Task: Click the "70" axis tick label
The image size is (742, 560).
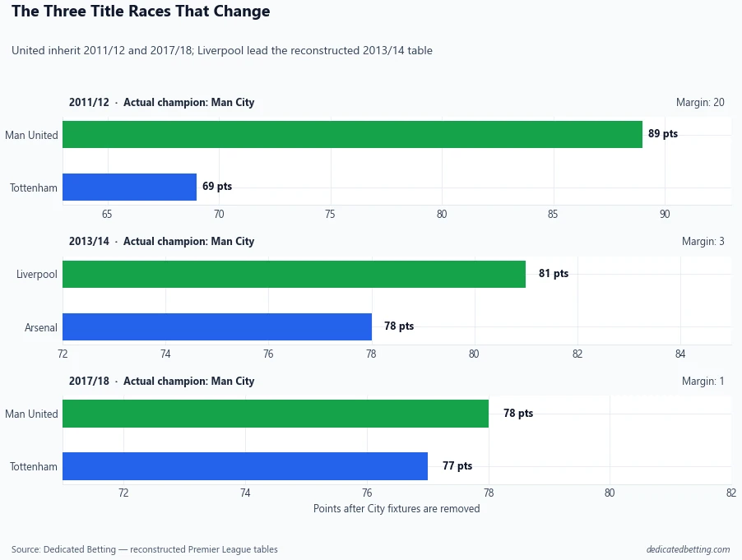Action: click(x=219, y=215)
